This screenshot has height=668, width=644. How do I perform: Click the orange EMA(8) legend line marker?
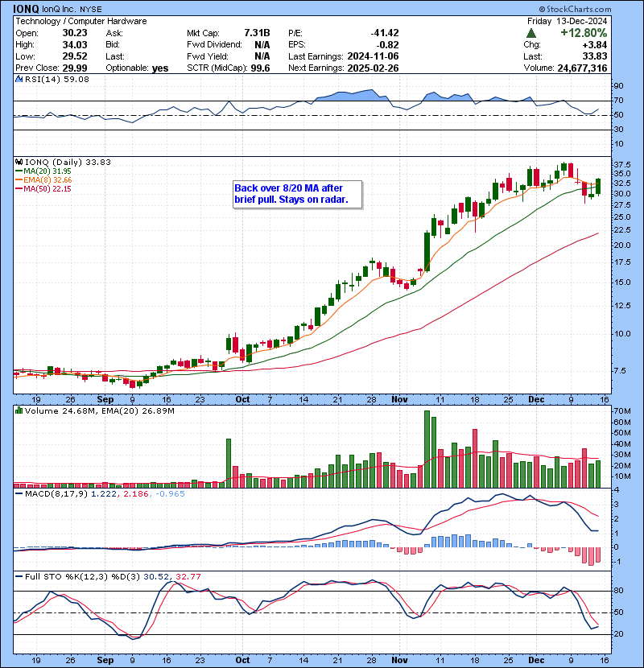pos(19,180)
